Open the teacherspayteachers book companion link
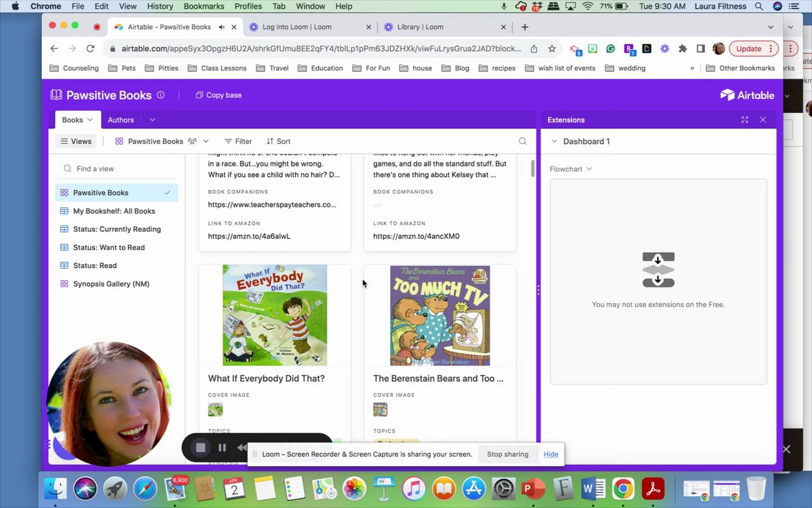 tap(272, 204)
